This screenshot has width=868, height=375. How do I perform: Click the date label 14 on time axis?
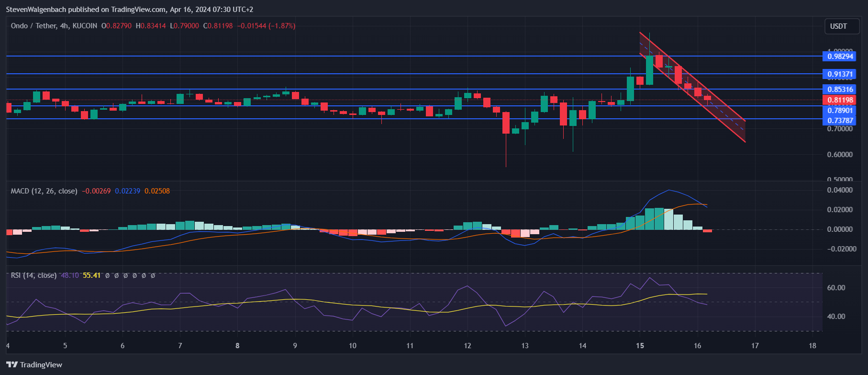click(x=582, y=346)
